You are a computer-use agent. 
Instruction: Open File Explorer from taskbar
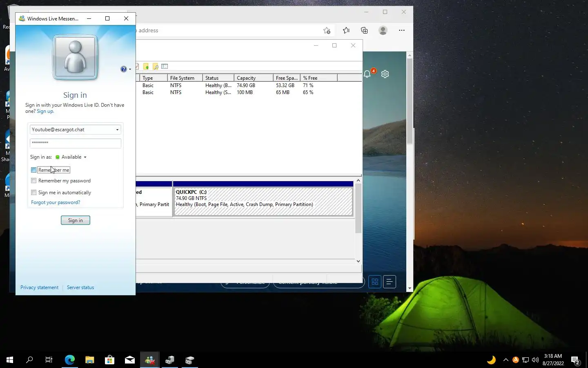coord(90,360)
